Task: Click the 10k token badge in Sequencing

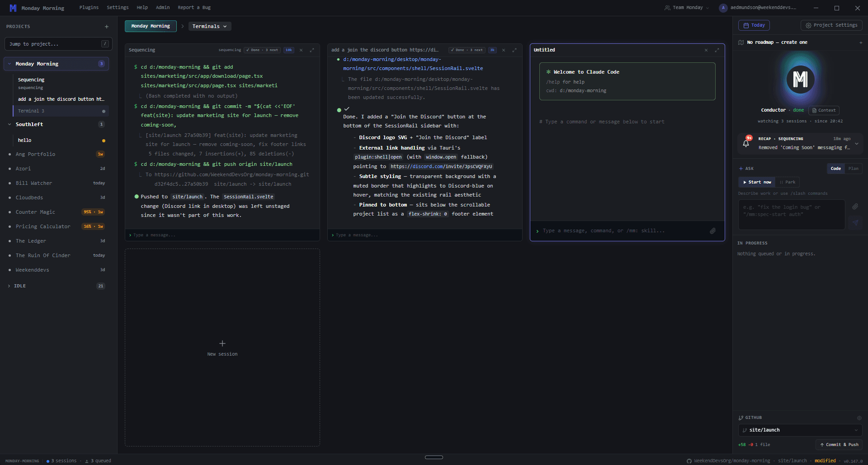Action: tap(289, 50)
